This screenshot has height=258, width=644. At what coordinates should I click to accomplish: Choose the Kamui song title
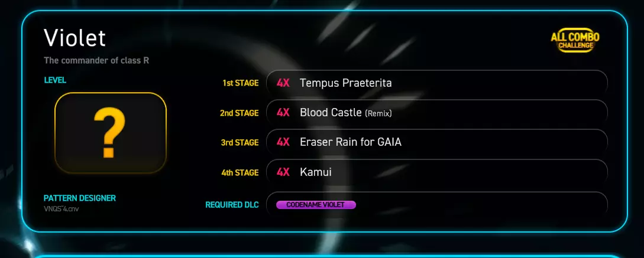point(315,172)
